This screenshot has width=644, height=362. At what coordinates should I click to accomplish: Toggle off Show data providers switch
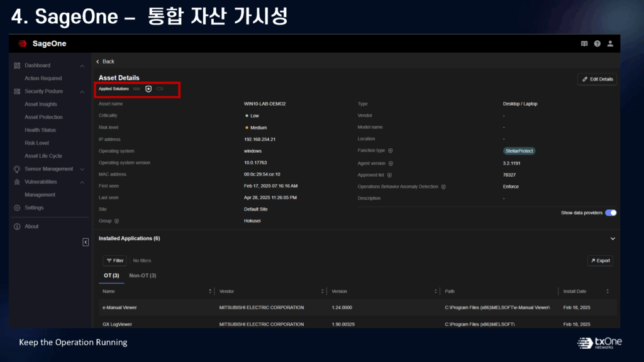click(x=610, y=212)
